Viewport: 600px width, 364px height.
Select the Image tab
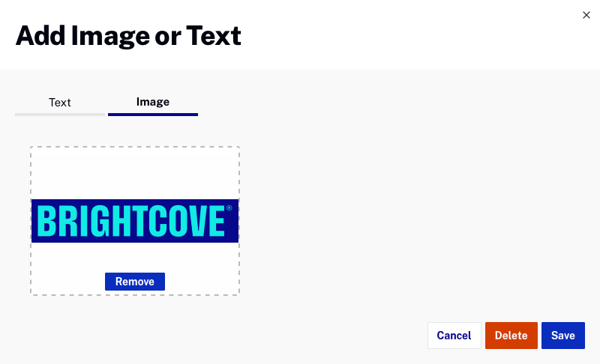[x=153, y=102]
